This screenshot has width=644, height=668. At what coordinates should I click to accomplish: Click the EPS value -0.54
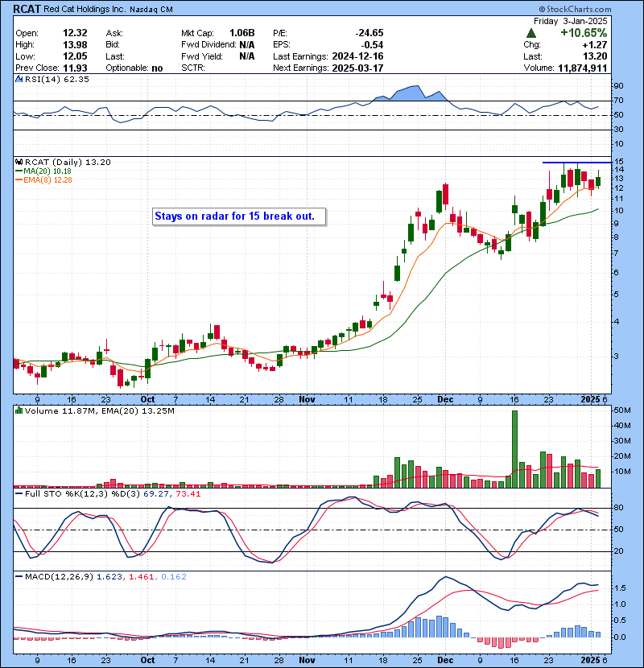(x=372, y=45)
